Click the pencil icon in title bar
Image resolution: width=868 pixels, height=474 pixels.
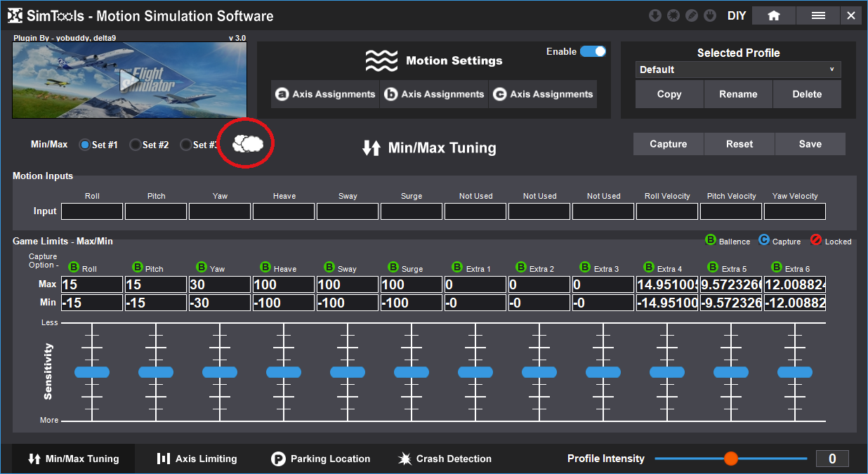point(691,15)
